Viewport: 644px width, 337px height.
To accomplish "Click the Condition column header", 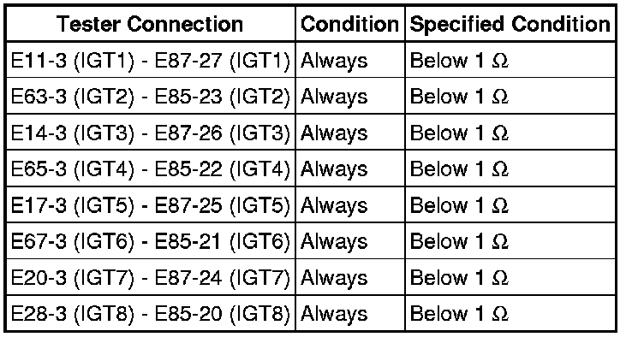I will [x=350, y=24].
